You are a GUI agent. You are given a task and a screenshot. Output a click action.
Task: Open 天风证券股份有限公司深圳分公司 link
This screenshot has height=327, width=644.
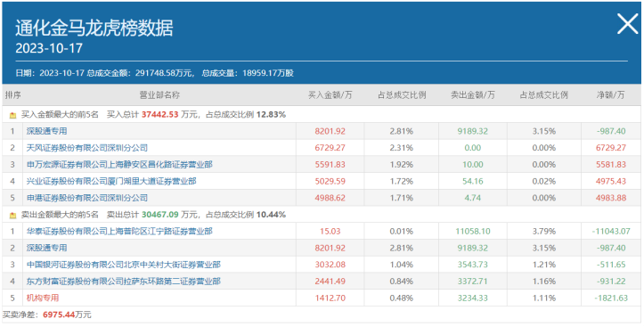point(87,148)
